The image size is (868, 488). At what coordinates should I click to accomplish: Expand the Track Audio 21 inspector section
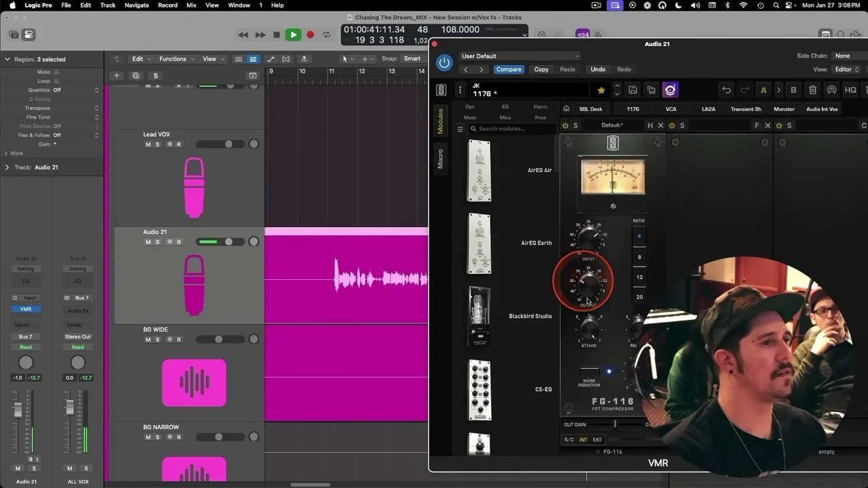(x=7, y=167)
